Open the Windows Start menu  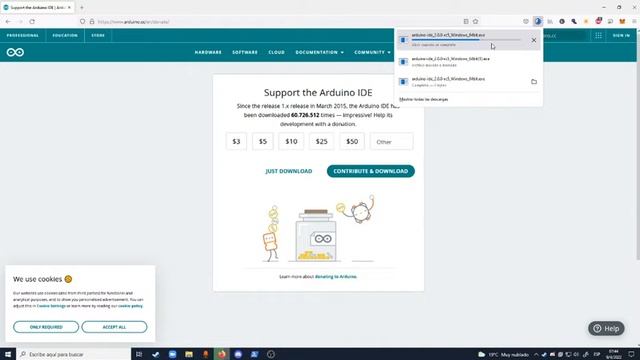(8, 354)
